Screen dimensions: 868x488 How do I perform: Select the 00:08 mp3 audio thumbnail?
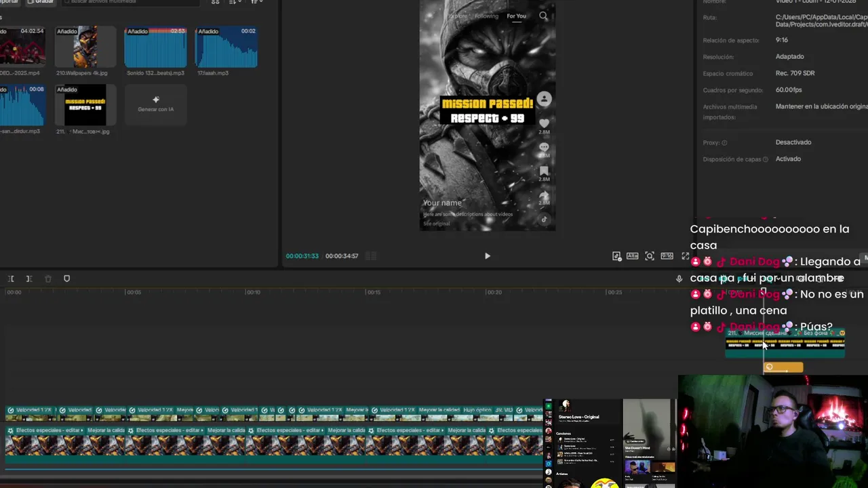22,105
